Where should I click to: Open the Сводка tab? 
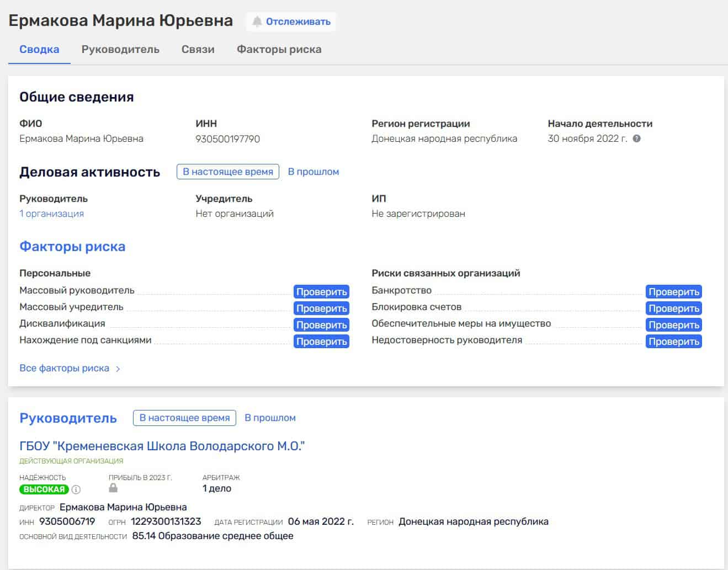click(39, 49)
